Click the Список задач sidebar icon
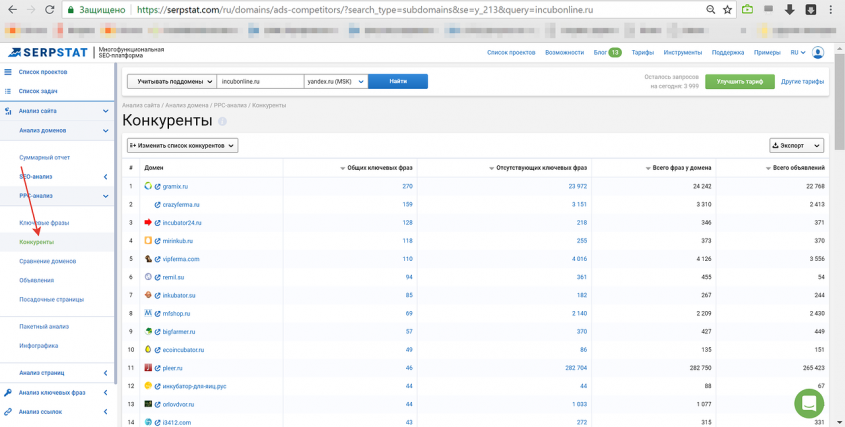The image size is (845, 427). [8, 92]
